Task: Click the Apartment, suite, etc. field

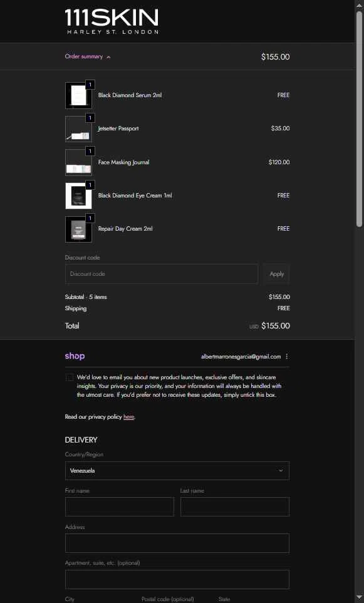Action: pyautogui.click(x=177, y=580)
